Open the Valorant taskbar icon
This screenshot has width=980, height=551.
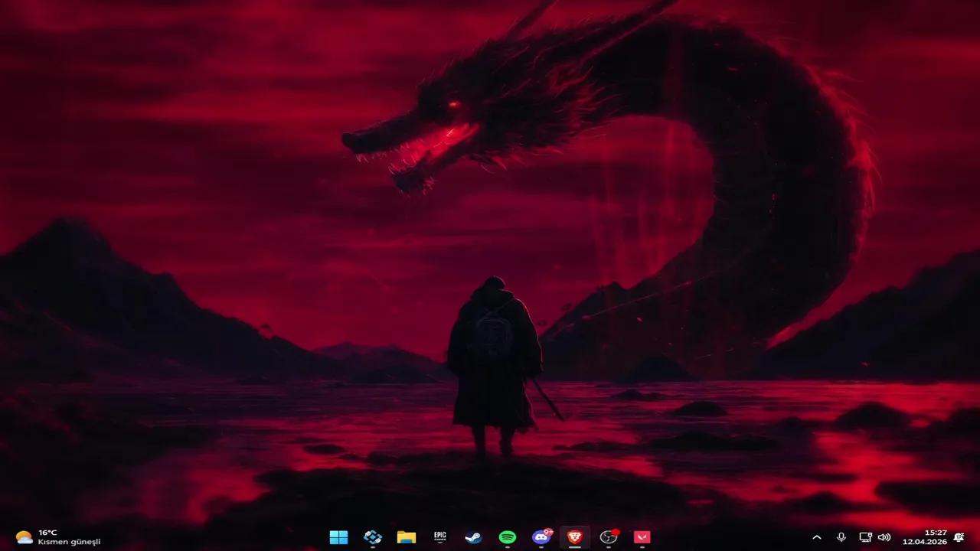[x=642, y=537]
